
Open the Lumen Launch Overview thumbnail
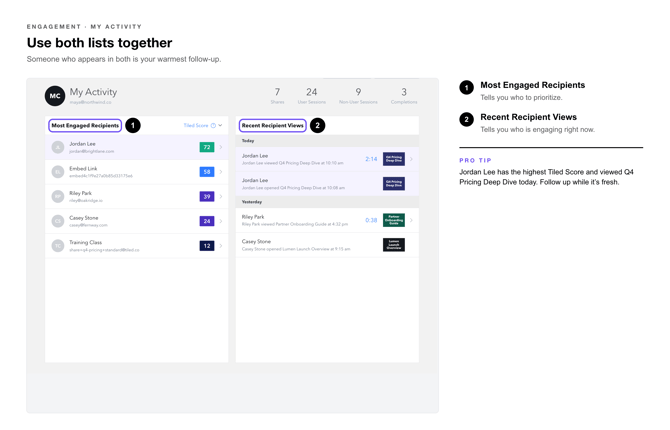coord(394,245)
